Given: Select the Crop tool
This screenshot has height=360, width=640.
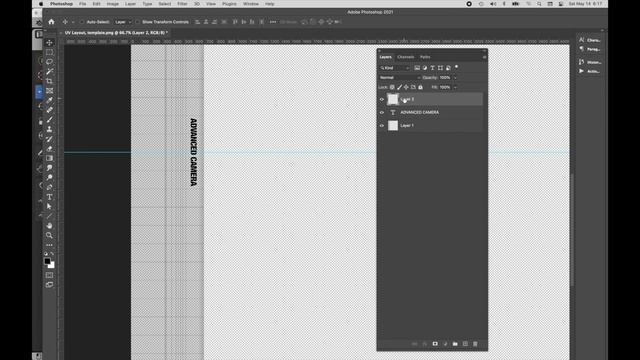Looking at the screenshot, I should click(49, 81).
